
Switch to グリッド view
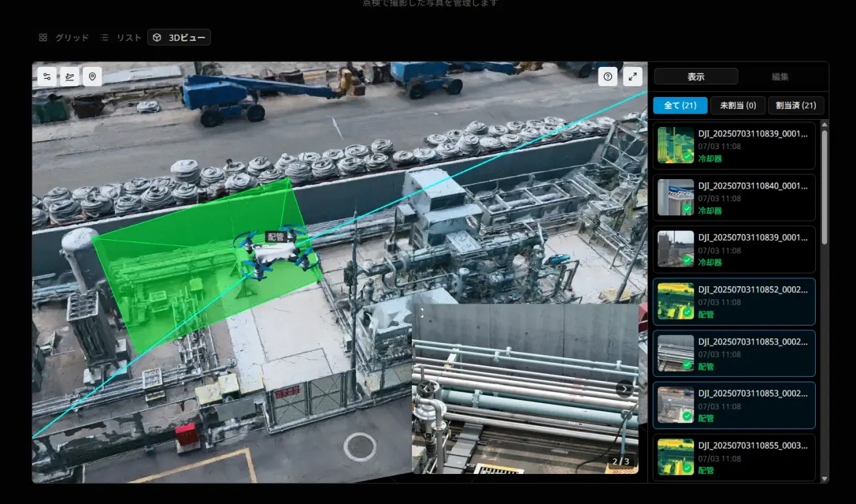pos(64,37)
